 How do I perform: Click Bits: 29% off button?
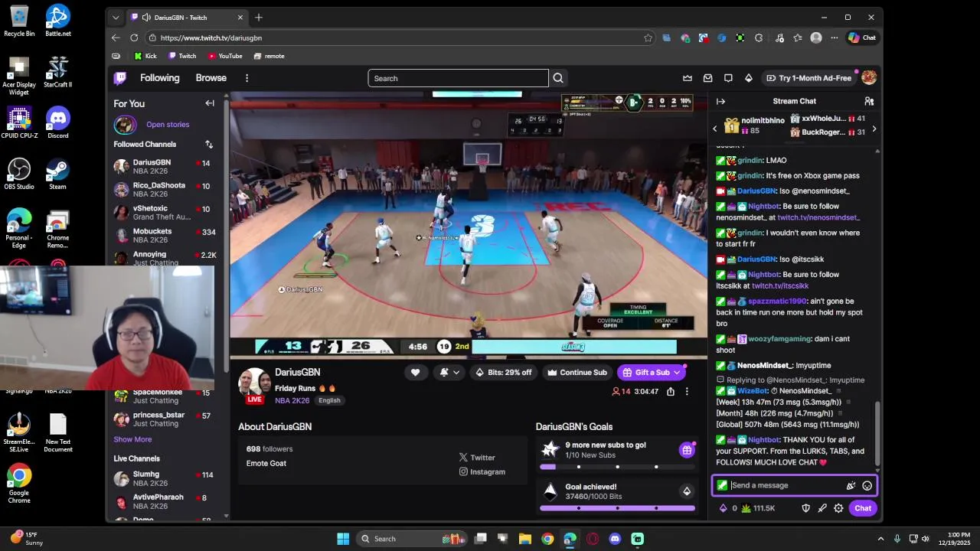click(x=504, y=373)
